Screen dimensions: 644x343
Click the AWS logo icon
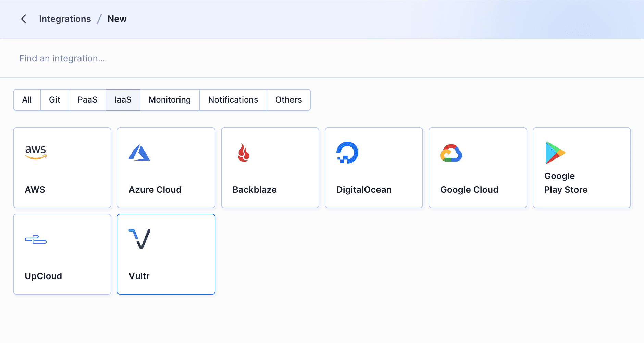tap(36, 152)
